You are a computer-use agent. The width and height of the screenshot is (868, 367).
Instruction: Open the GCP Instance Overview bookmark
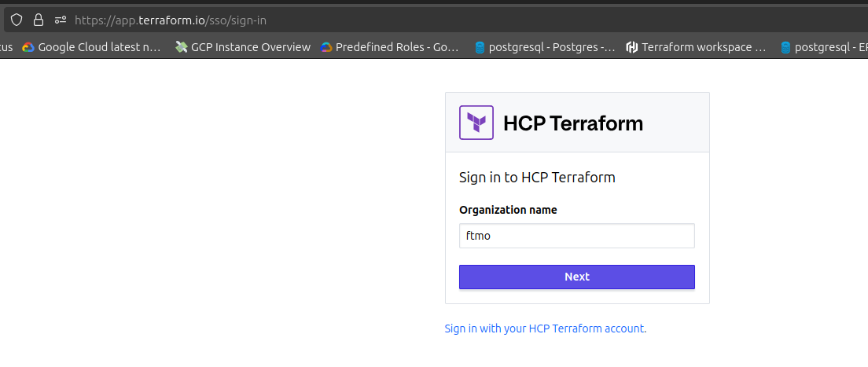pyautogui.click(x=243, y=47)
